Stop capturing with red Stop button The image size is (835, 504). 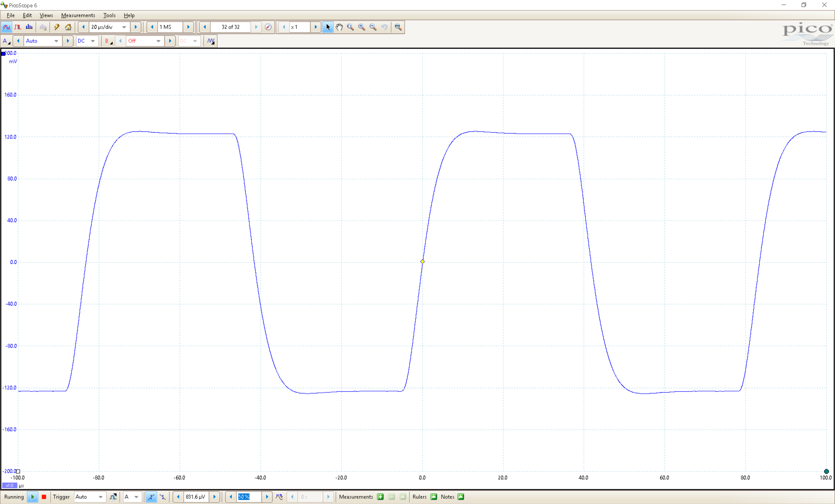point(44,496)
